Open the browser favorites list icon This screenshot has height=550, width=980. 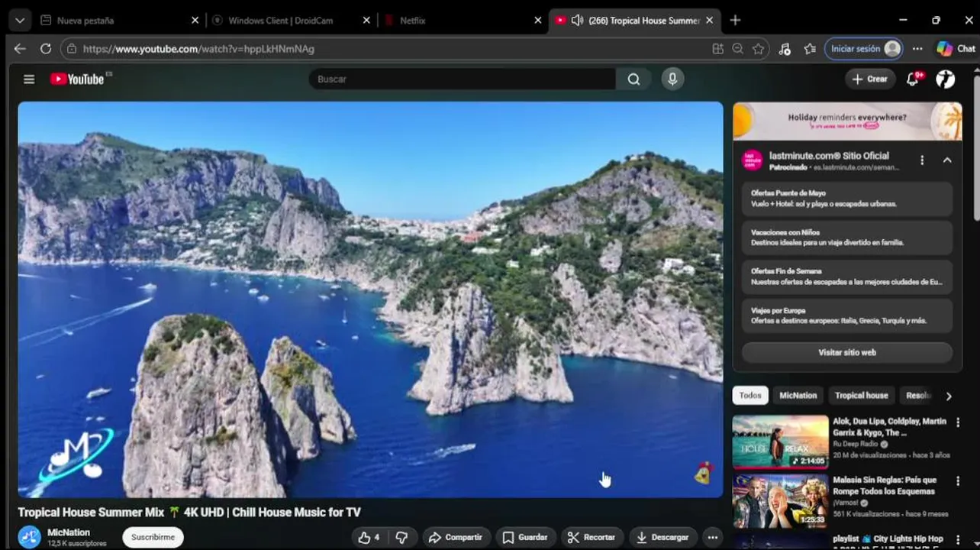tap(810, 48)
